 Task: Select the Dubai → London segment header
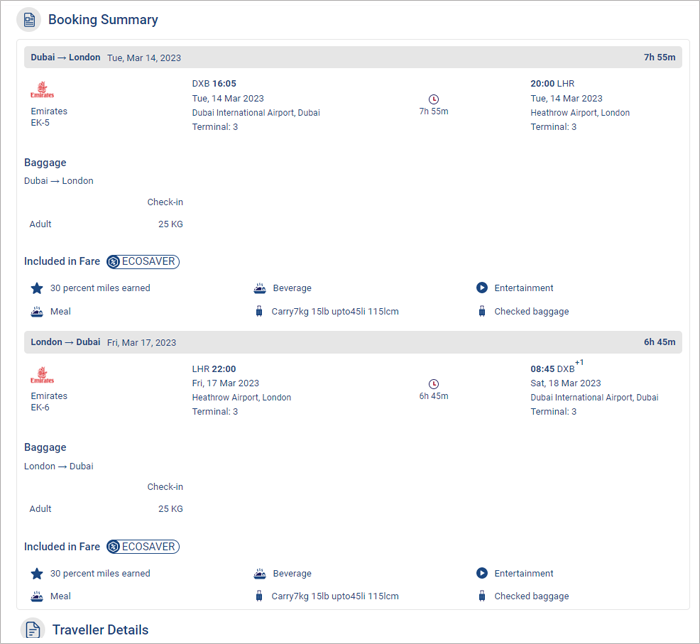coord(66,57)
